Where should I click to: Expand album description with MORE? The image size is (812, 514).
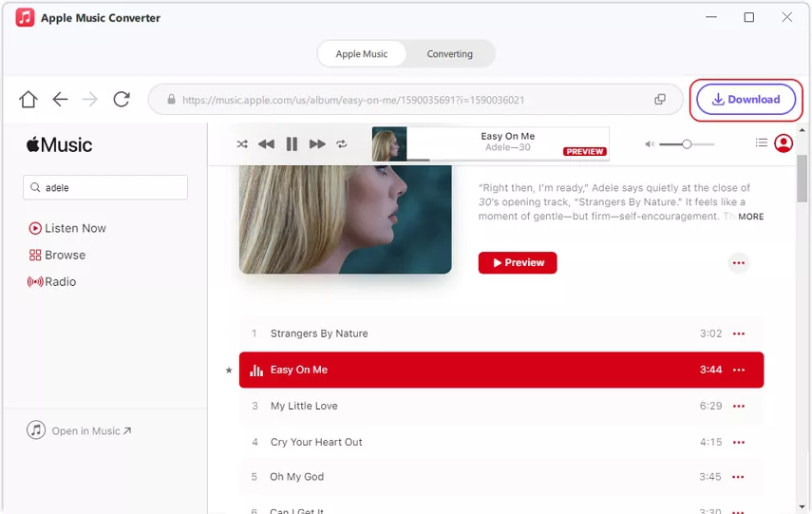[750, 217]
